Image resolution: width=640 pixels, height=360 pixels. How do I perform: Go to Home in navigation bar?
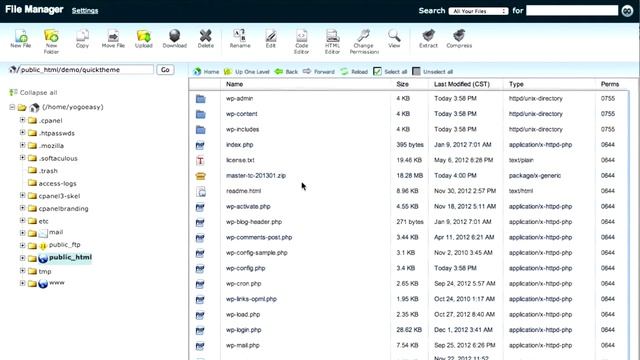coord(206,71)
